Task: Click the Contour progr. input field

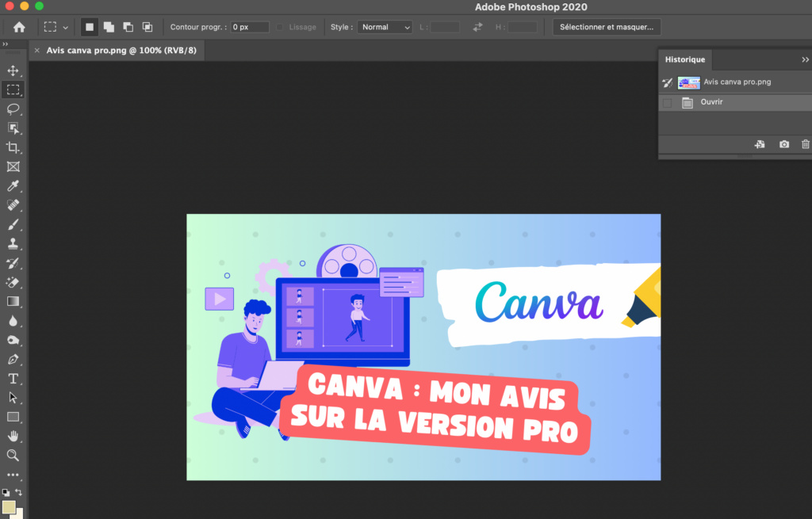Action: tap(250, 27)
